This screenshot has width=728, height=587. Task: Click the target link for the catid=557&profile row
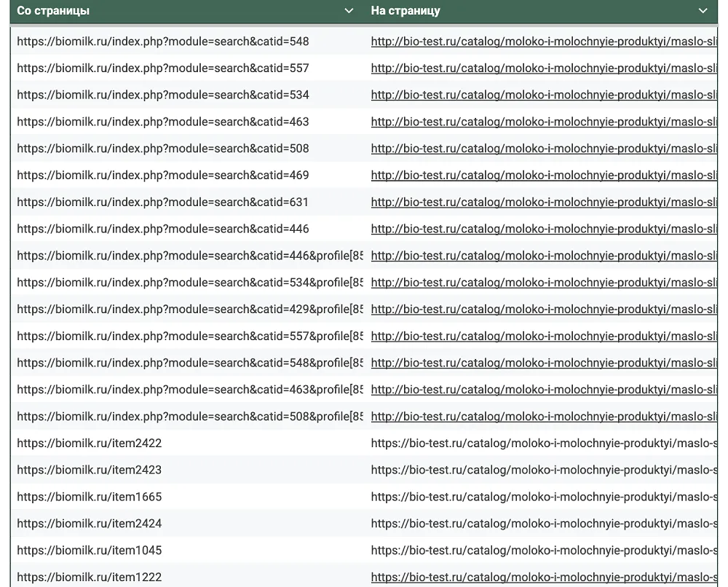pos(543,336)
